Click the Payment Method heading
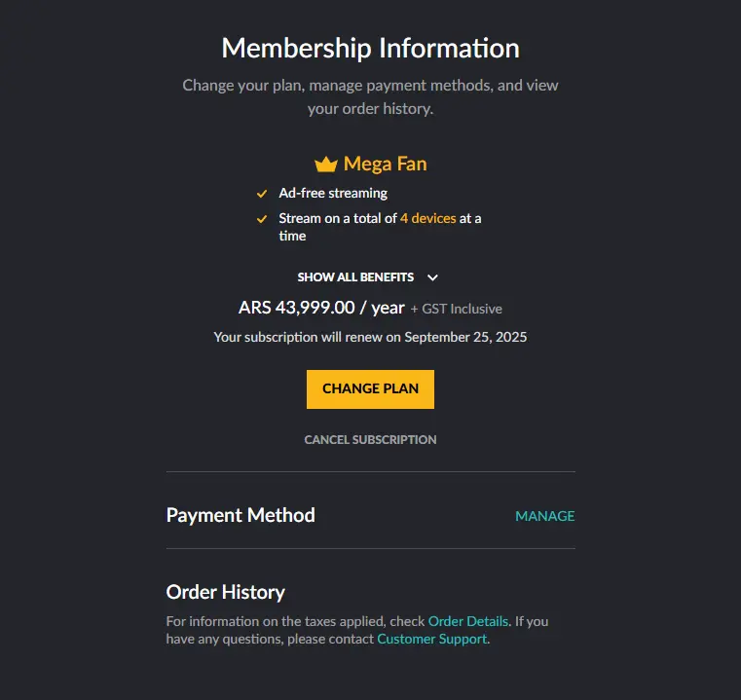The width and height of the screenshot is (741, 700). pos(241,515)
